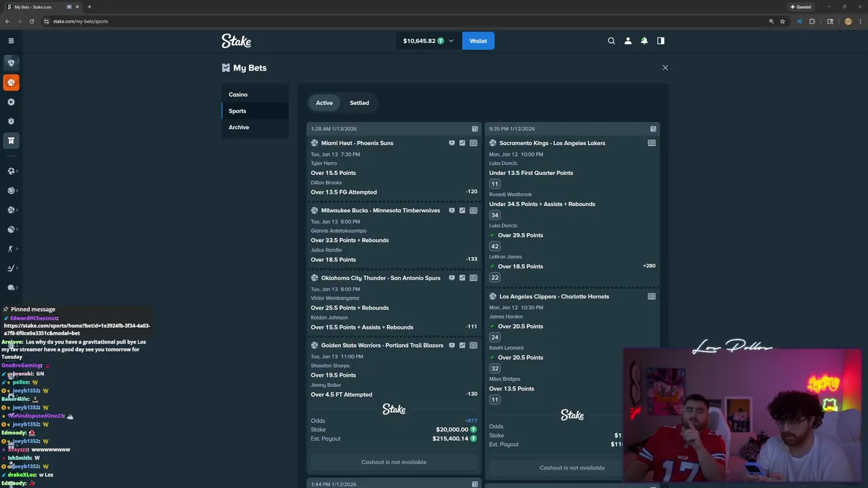
Task: Select Casino in My Bets menu
Action: 255,94
